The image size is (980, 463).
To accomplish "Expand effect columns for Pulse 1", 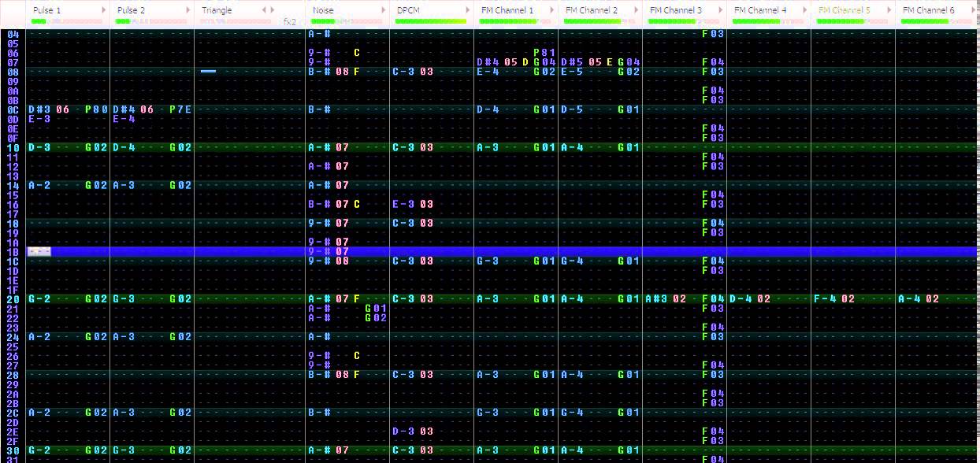I will click(x=104, y=10).
